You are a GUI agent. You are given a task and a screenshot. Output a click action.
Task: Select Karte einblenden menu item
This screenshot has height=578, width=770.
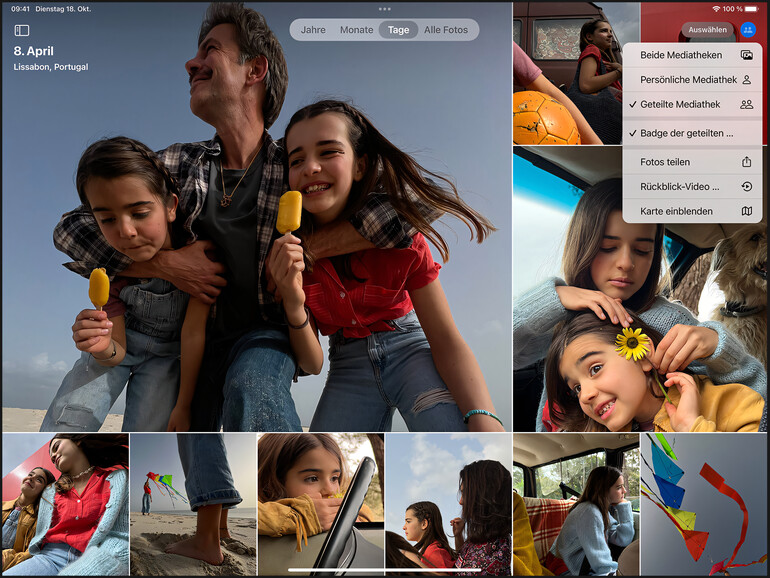point(692,211)
